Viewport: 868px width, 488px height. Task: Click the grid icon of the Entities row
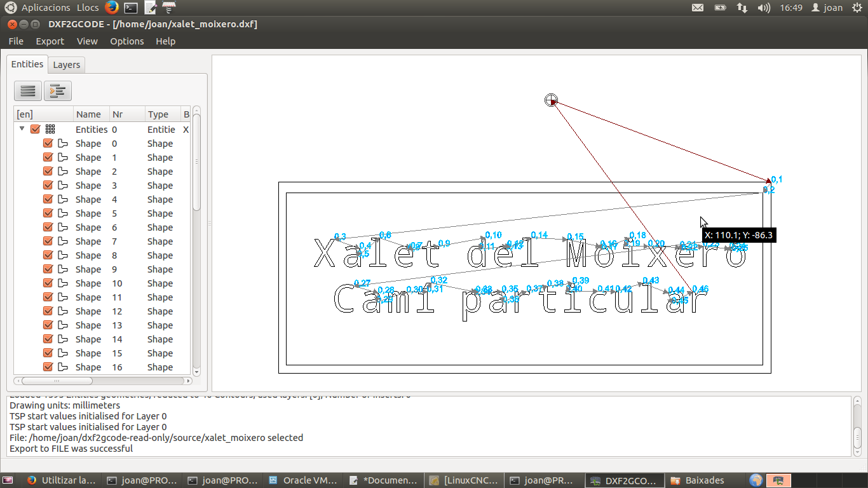[x=50, y=130]
